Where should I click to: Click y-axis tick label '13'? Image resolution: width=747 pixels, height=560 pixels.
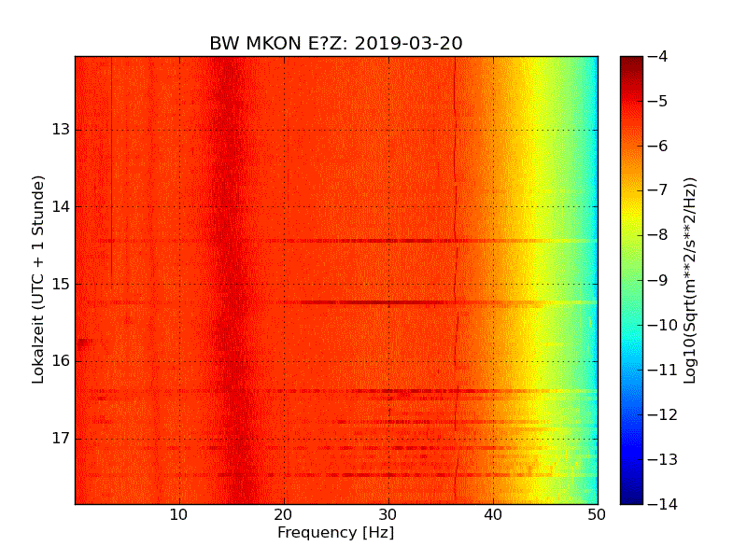pyautogui.click(x=61, y=130)
